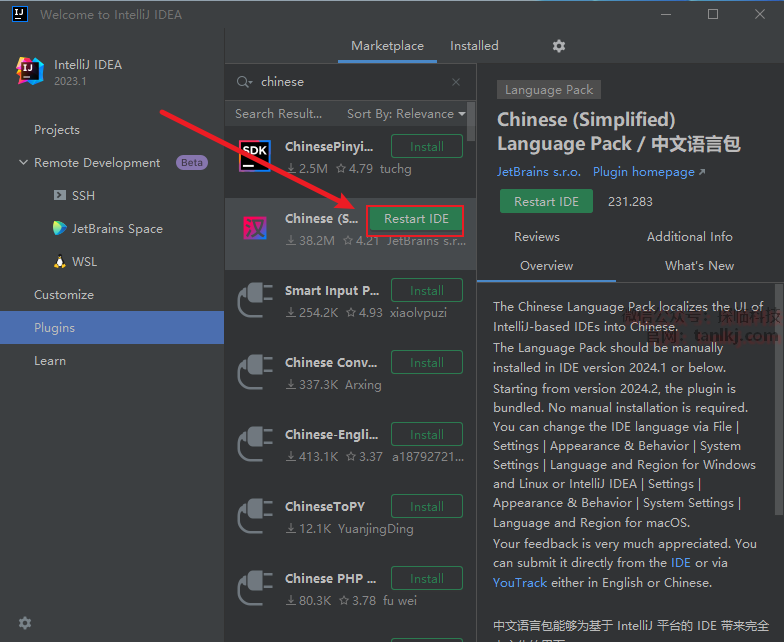Open the Sort By Relevance dropdown
784x642 pixels.
[x=405, y=114]
